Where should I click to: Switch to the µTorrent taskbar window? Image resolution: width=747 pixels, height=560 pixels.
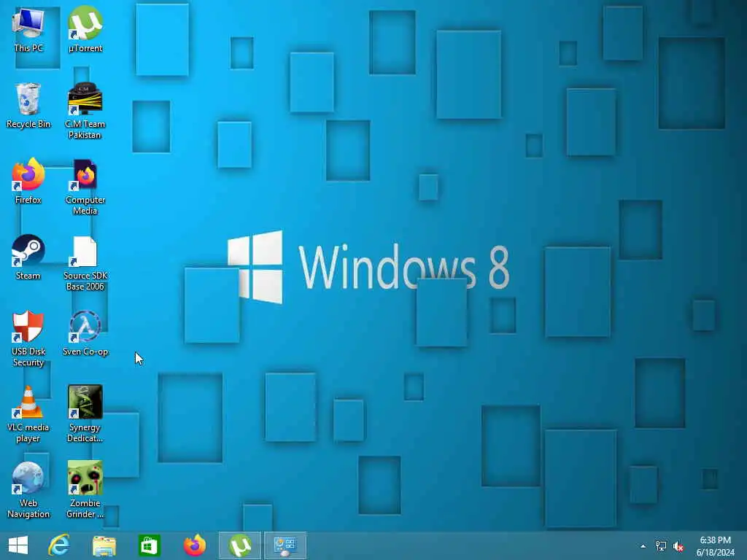pos(240,545)
